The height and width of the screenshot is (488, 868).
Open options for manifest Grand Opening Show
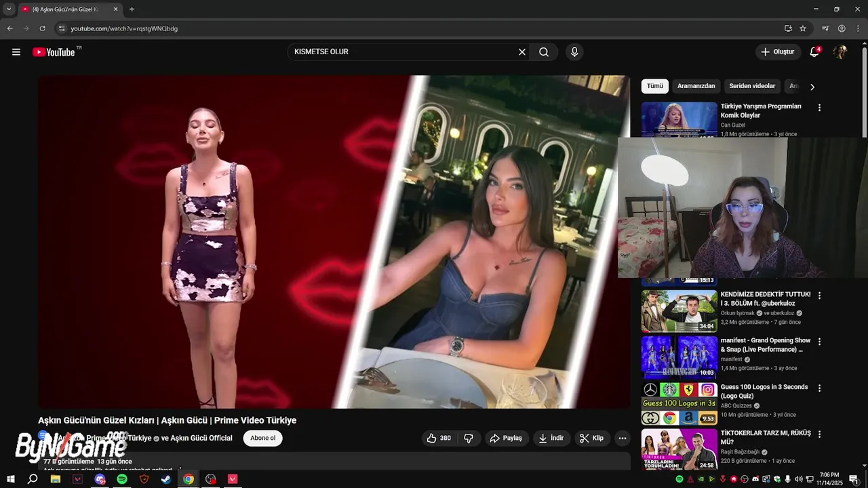click(x=819, y=342)
